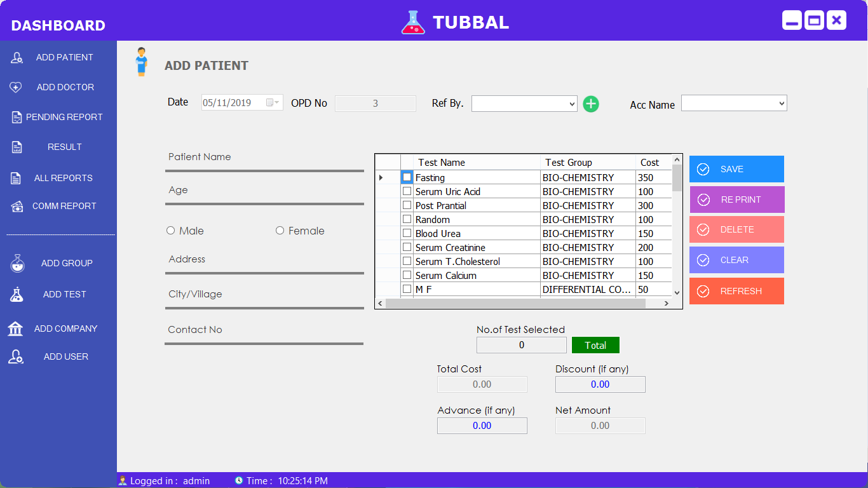Open Pending Report via its document icon

click(x=17, y=117)
